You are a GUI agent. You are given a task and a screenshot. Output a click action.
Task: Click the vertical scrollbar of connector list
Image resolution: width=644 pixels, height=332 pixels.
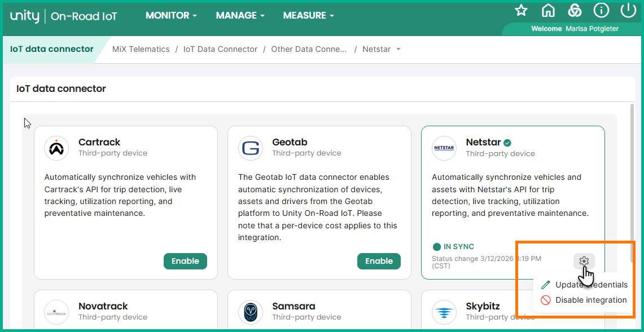click(x=632, y=180)
